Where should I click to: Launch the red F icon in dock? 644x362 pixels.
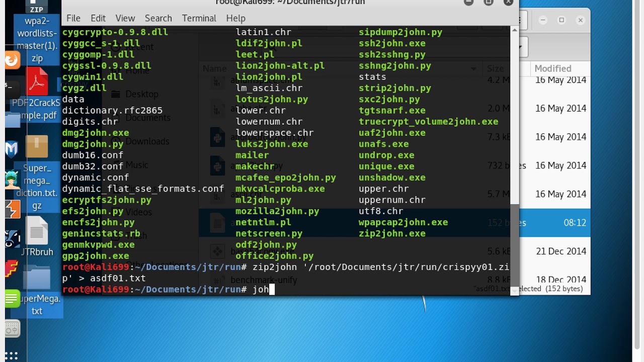tap(12, 269)
